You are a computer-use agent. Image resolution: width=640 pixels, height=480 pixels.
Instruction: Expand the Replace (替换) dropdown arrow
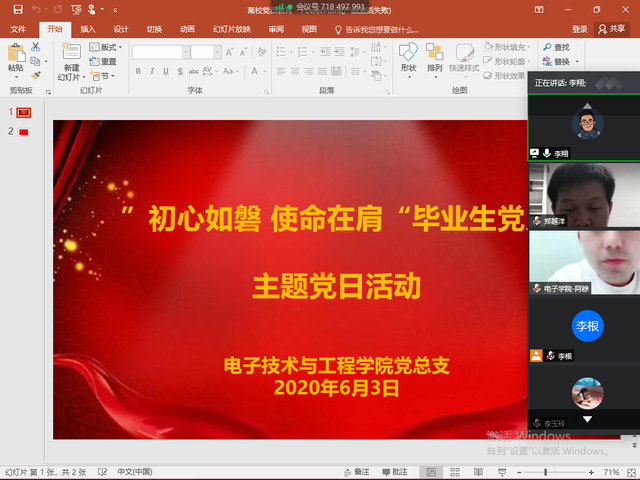[x=575, y=61]
